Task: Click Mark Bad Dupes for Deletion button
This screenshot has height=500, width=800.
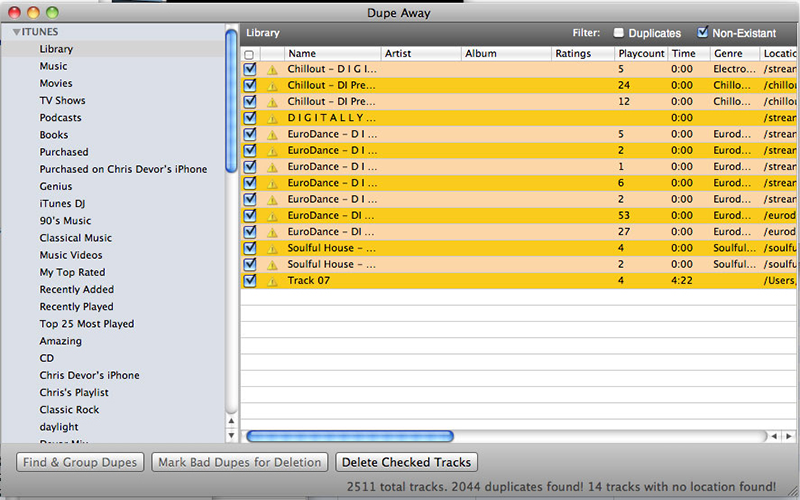Action: coord(240,462)
